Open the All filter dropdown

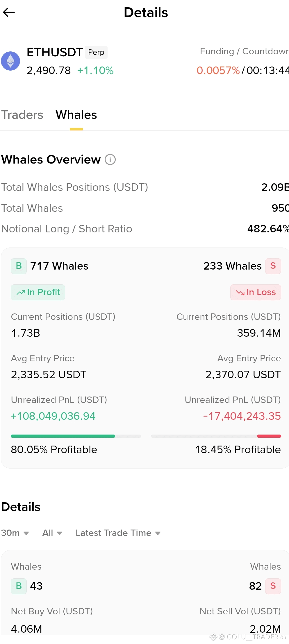tap(52, 533)
